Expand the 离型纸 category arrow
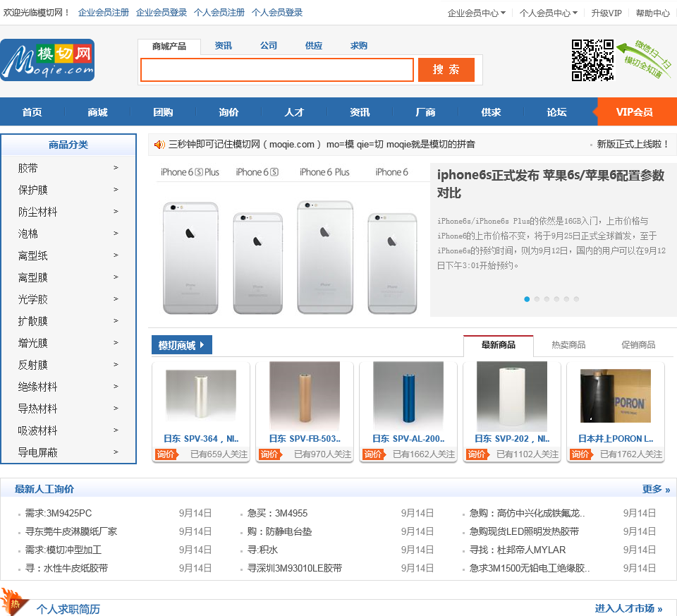The width and height of the screenshot is (677, 616). coord(116,255)
